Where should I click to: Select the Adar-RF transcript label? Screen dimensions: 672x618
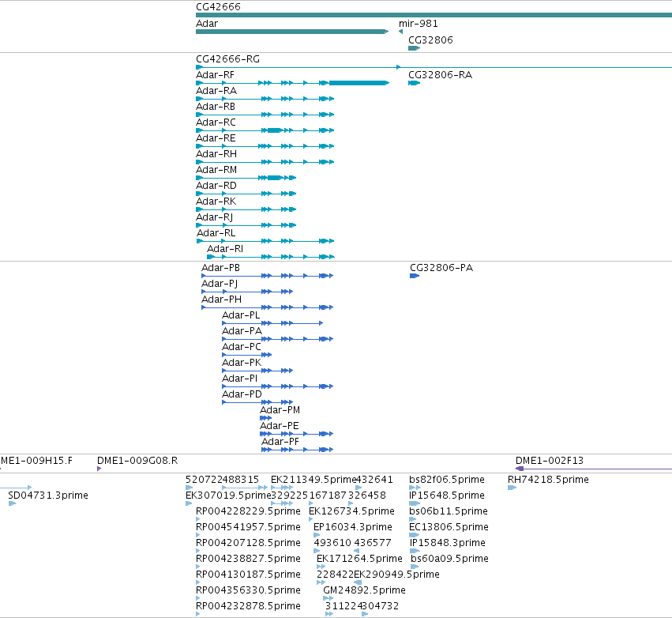[x=215, y=75]
